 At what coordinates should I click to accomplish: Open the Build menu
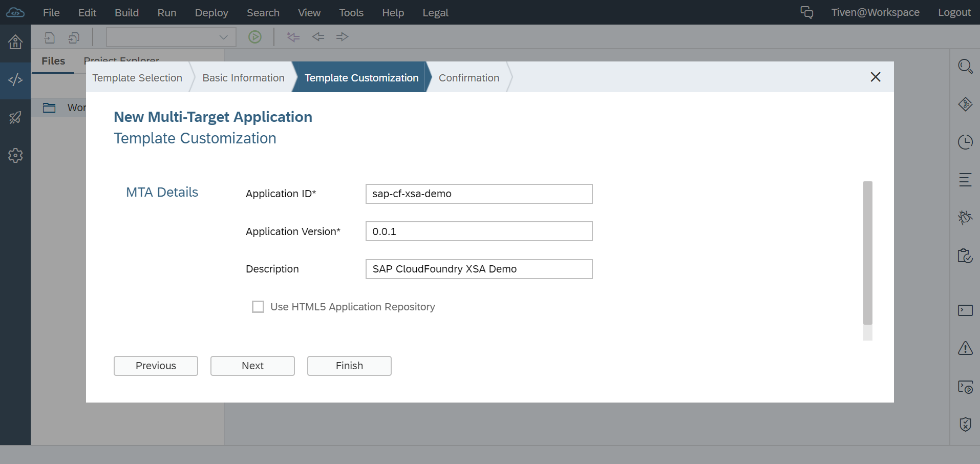126,13
